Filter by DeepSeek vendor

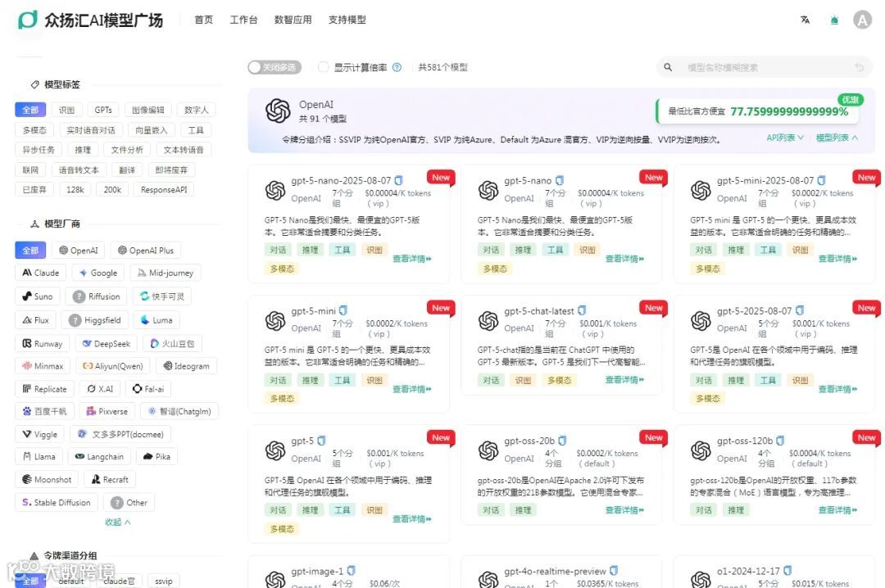(106, 343)
